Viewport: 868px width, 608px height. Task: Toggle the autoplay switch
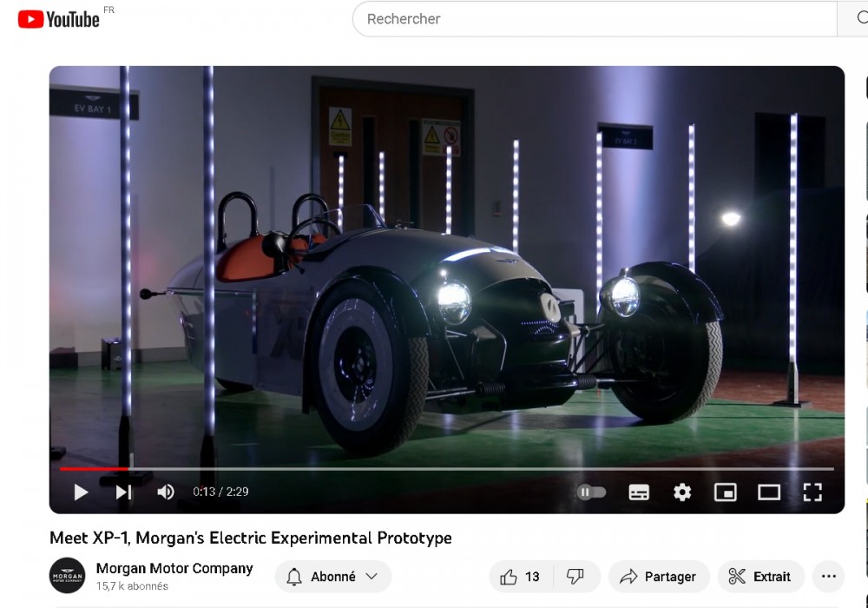tap(591, 492)
